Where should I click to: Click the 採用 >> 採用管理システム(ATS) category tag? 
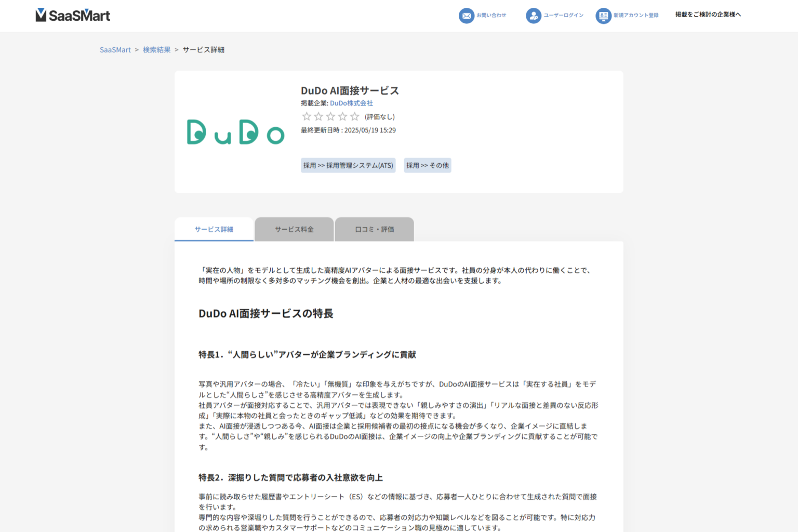click(x=348, y=165)
